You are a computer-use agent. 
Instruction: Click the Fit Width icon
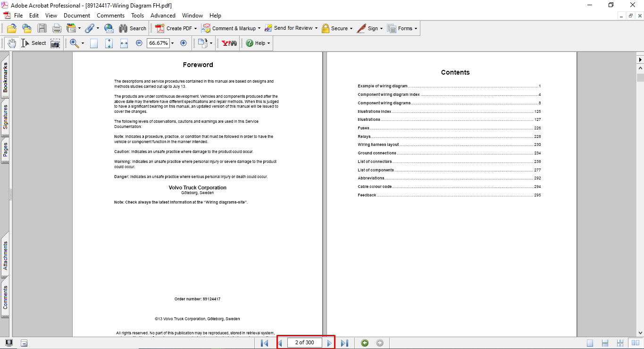(124, 43)
